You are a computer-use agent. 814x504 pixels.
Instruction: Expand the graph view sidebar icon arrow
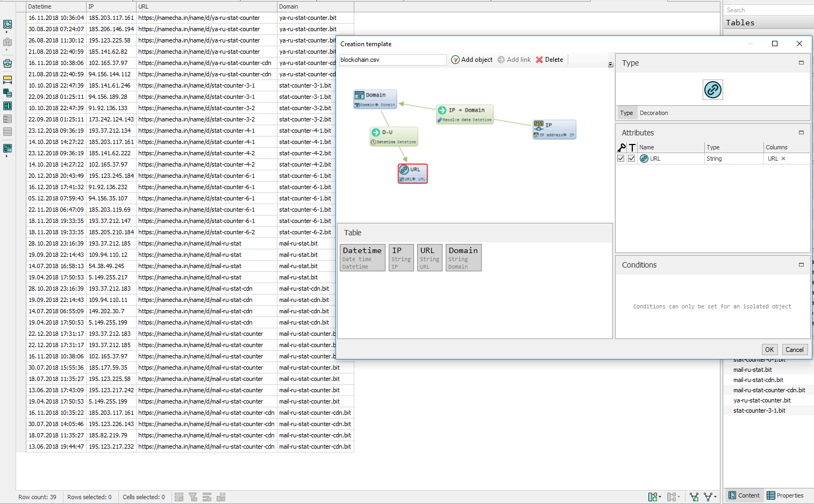point(6,32)
